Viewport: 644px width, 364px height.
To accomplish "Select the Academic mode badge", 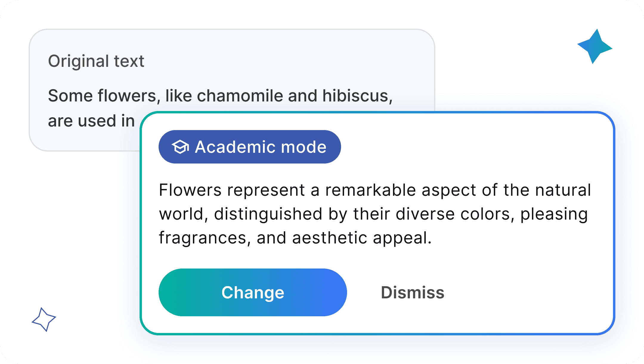I will [x=250, y=147].
